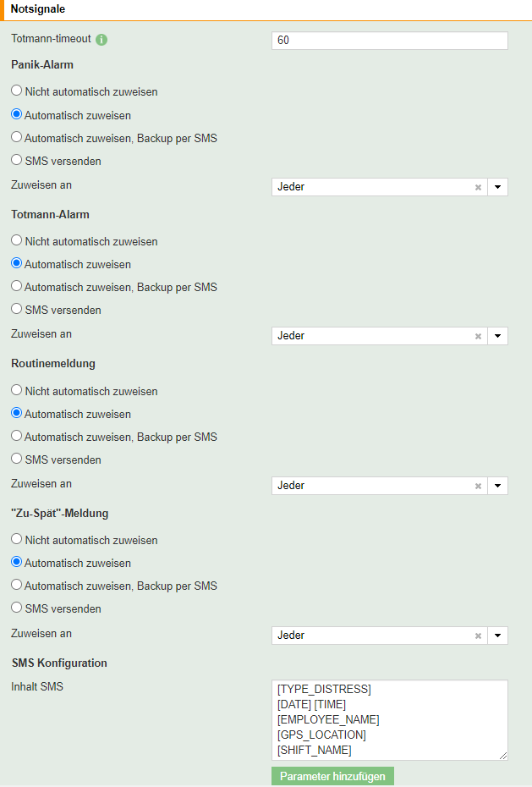Viewport: 532px width, 787px height.
Task: Click the Totmann-timeout info icon
Action: pyautogui.click(x=101, y=40)
